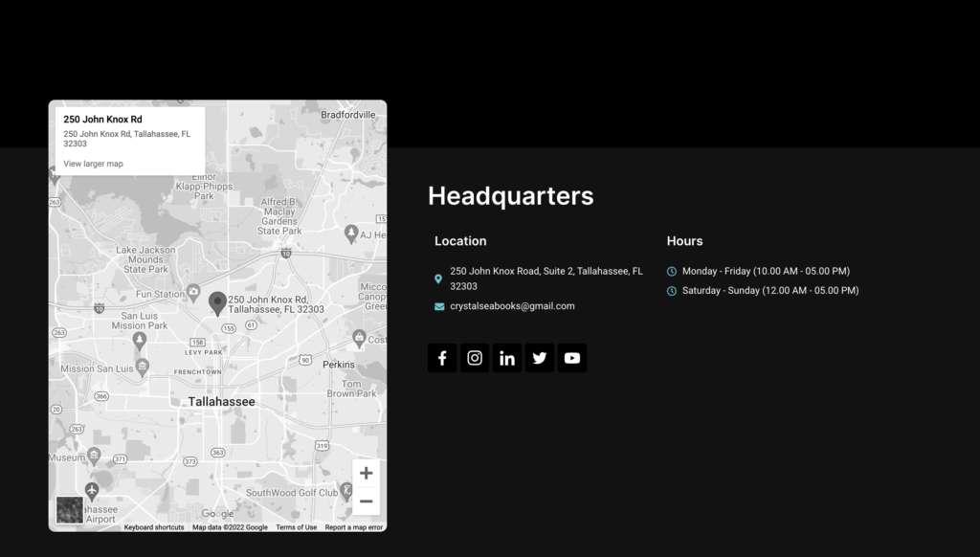Click the Tallahassee city label on map

click(x=221, y=402)
